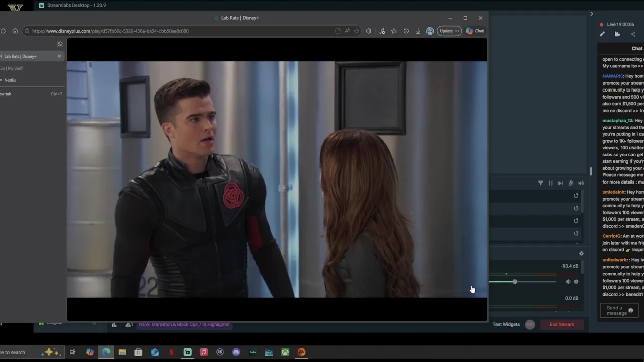
Task: Repeat the fourth recent event alert
Action: [576, 233]
